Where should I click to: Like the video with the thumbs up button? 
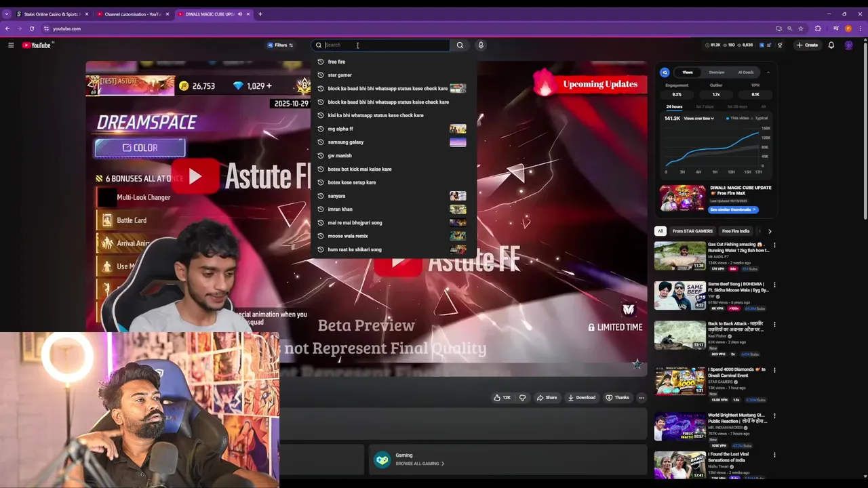pyautogui.click(x=502, y=398)
